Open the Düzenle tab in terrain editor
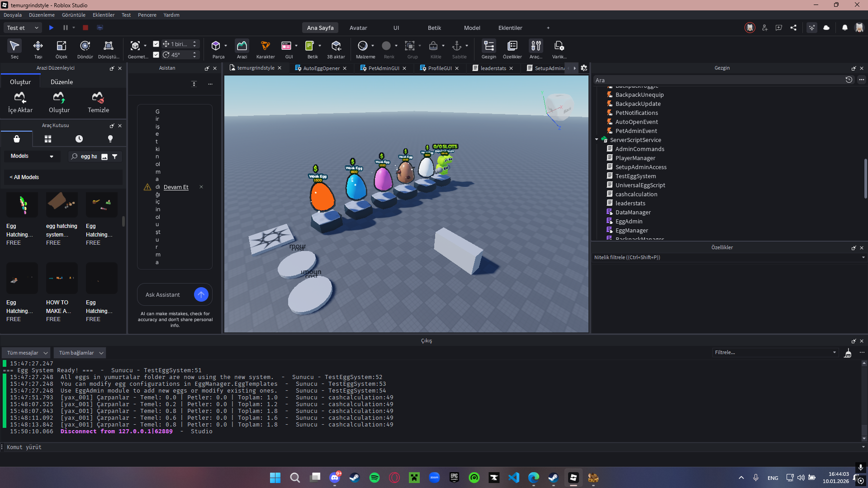Viewport: 868px width, 488px height. pos(62,82)
